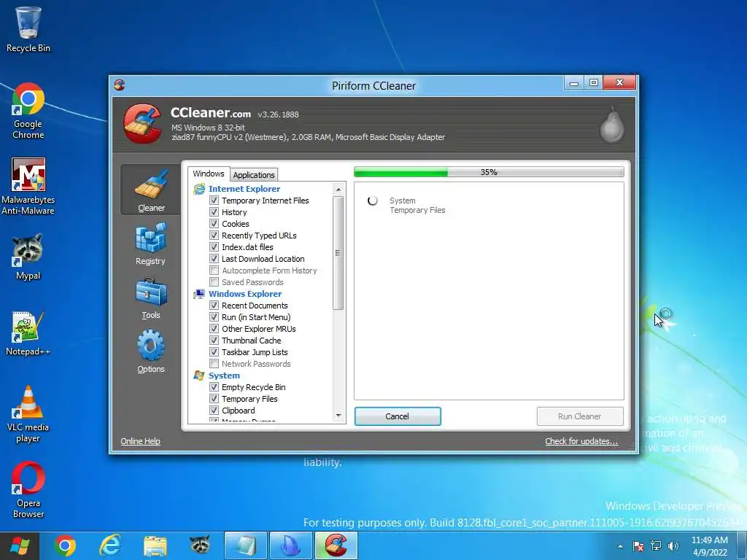This screenshot has height=560, width=747.
Task: Open the Options gear section
Action: tap(150, 352)
